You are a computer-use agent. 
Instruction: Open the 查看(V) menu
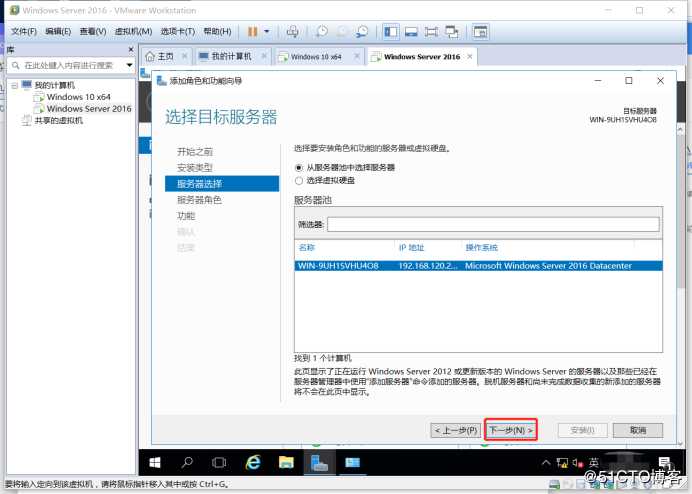(93, 31)
